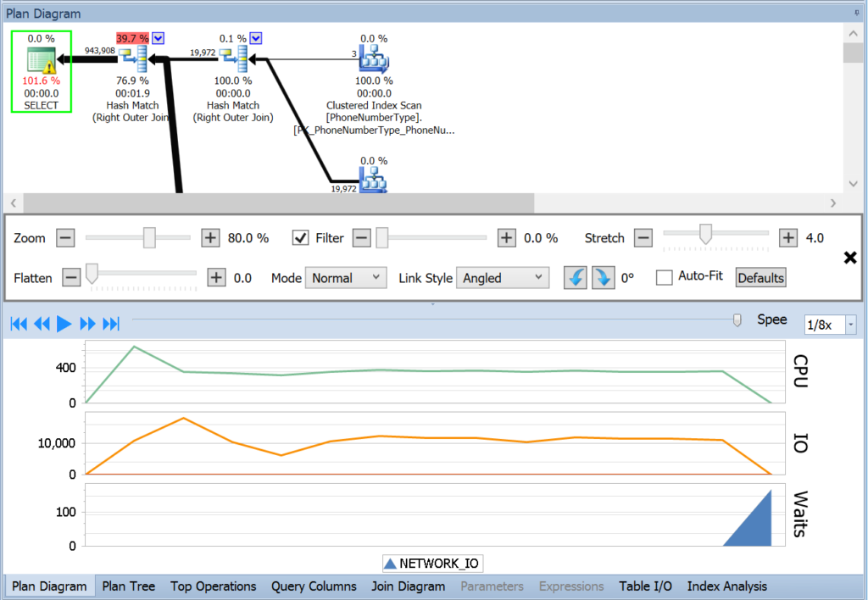The width and height of the screenshot is (868, 600).
Task: Increase Filter with the plus button
Action: pos(507,238)
